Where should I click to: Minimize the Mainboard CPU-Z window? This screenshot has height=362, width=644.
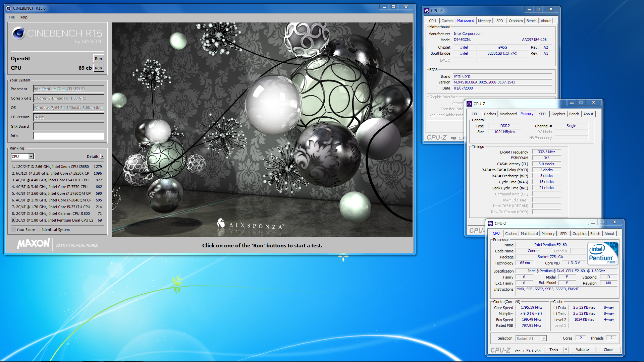coord(529,9)
